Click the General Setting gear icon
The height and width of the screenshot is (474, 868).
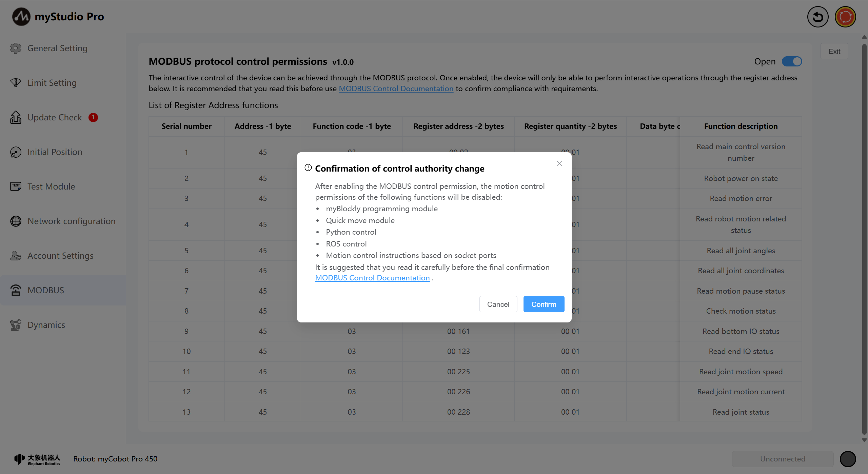point(16,48)
